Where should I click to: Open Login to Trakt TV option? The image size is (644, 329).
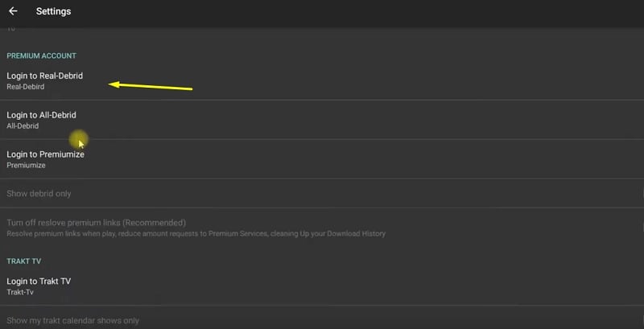pos(322,286)
